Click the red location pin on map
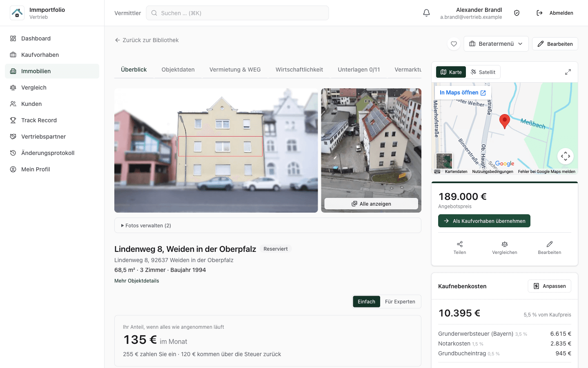The width and height of the screenshot is (588, 368). click(505, 121)
